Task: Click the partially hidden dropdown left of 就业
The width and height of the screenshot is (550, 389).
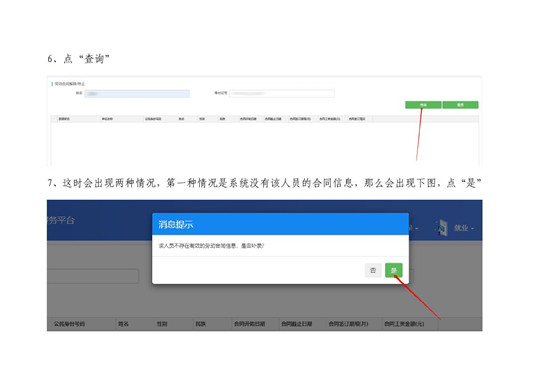Action: 414,228
